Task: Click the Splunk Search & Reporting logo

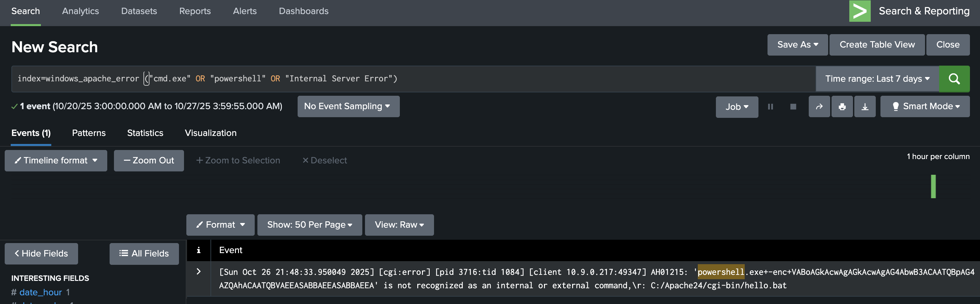Action: point(859,11)
